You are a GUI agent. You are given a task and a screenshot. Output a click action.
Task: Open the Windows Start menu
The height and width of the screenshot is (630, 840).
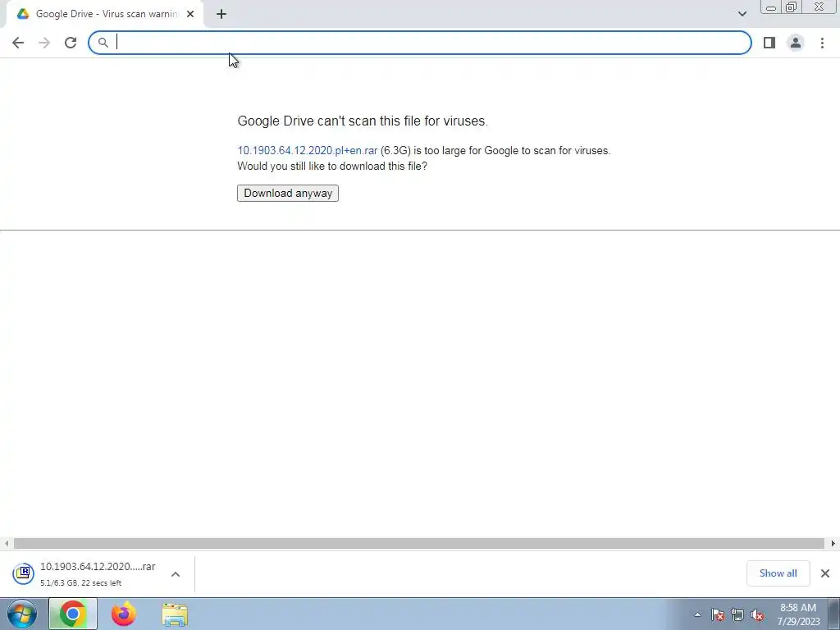tap(22, 614)
